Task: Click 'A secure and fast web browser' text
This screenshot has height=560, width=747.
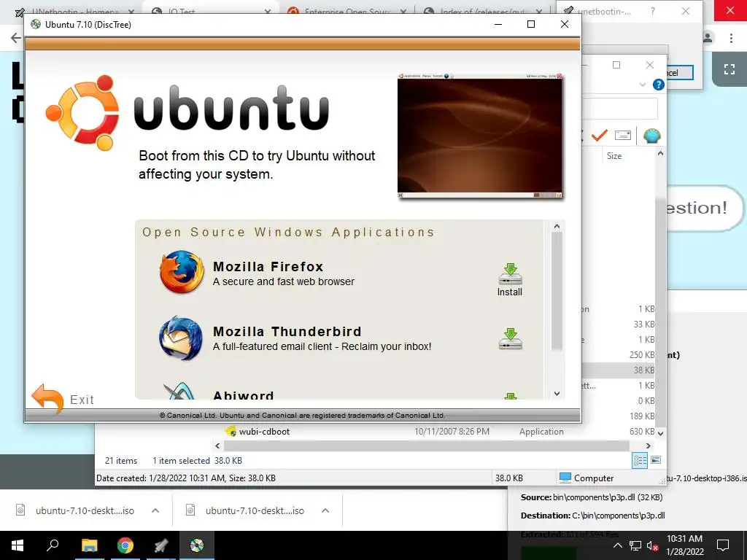Action: tap(284, 281)
